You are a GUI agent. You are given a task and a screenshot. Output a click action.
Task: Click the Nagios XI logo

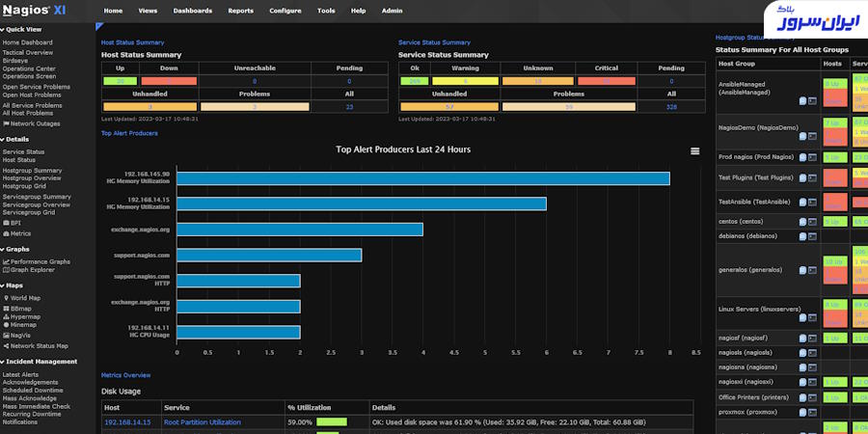[x=35, y=11]
